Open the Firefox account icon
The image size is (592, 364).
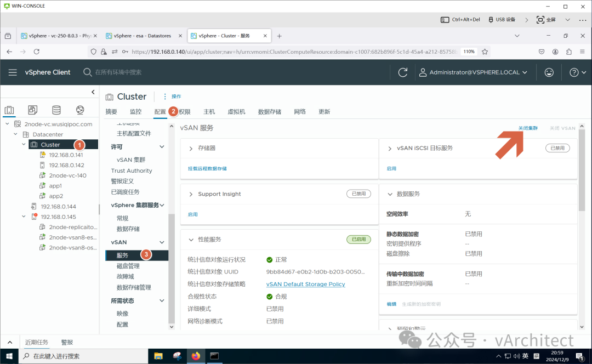555,52
